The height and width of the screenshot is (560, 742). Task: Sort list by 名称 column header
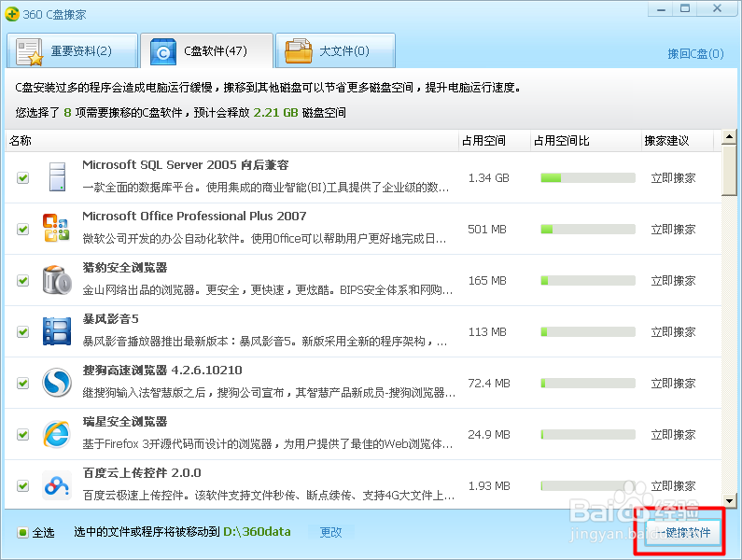point(231,141)
